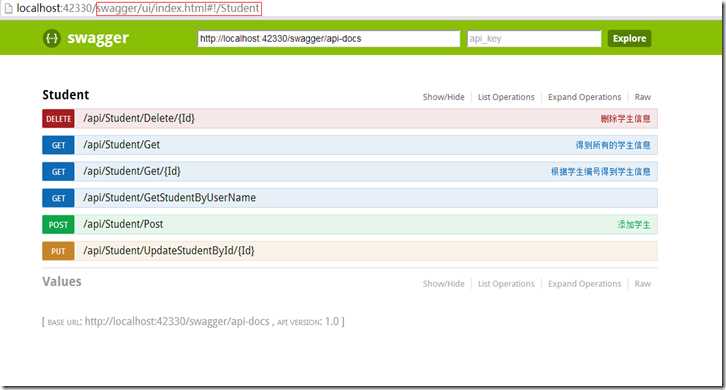The width and height of the screenshot is (726, 390).
Task: Click List Operations for Values
Action: tap(506, 283)
